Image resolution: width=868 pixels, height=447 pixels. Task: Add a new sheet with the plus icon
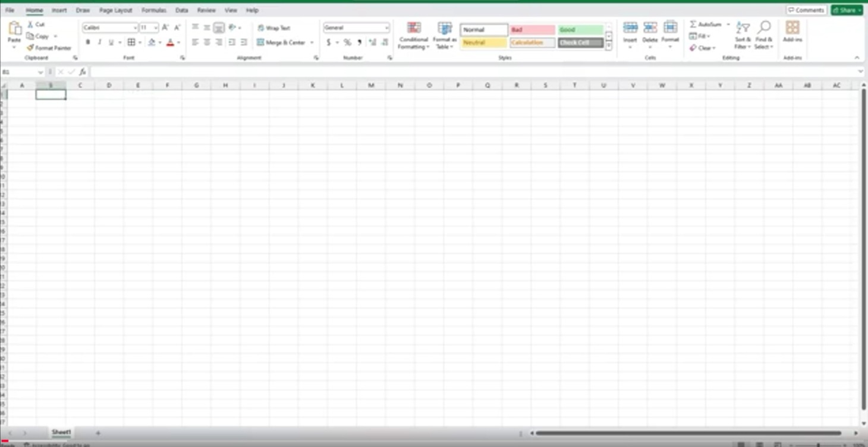(98, 433)
